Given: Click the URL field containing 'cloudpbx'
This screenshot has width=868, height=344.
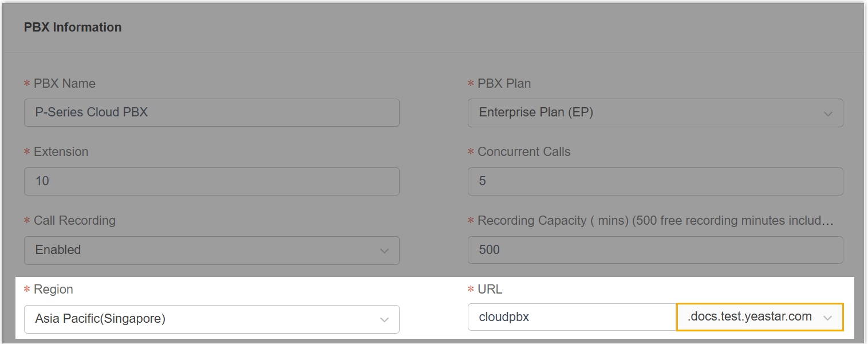Looking at the screenshot, I should tap(571, 317).
